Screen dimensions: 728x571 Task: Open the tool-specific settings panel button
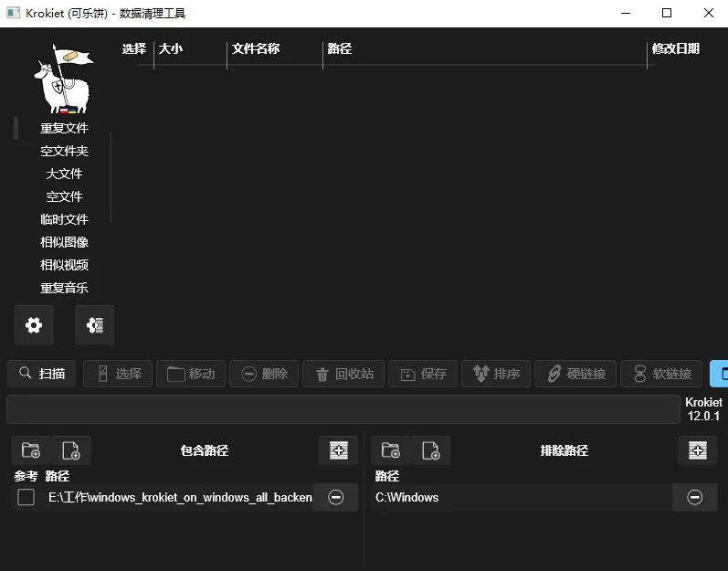(95, 325)
